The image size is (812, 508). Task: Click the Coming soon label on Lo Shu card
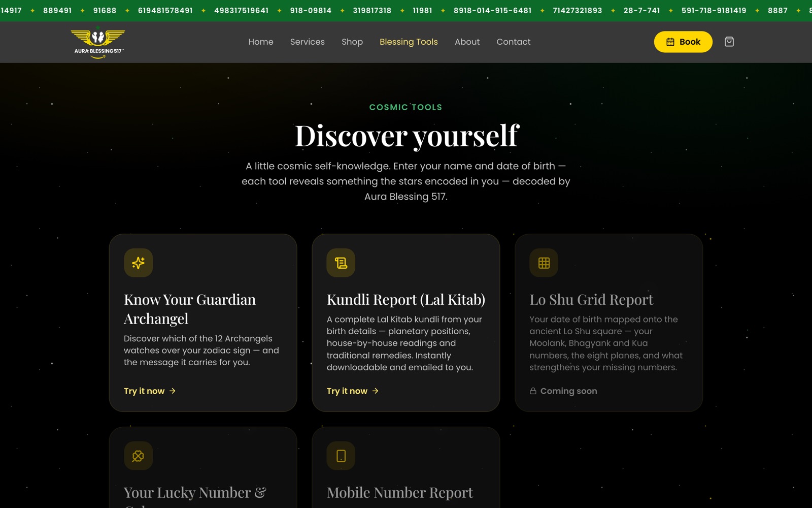pyautogui.click(x=568, y=391)
